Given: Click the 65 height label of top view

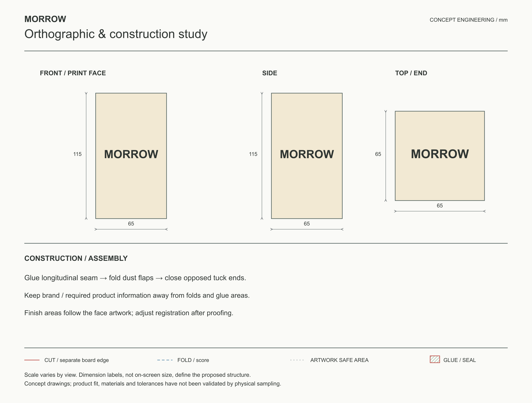Looking at the screenshot, I should 378,154.
